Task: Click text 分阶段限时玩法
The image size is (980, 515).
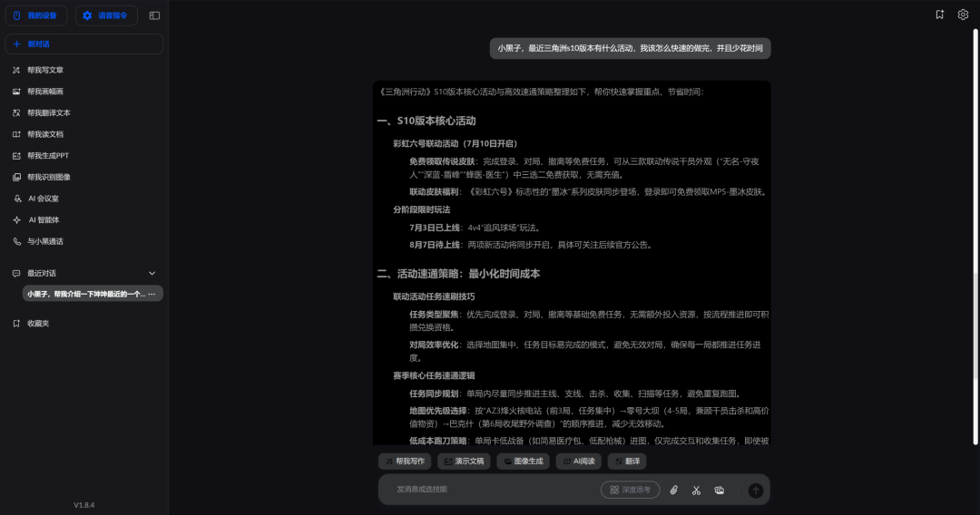Action: tap(422, 209)
